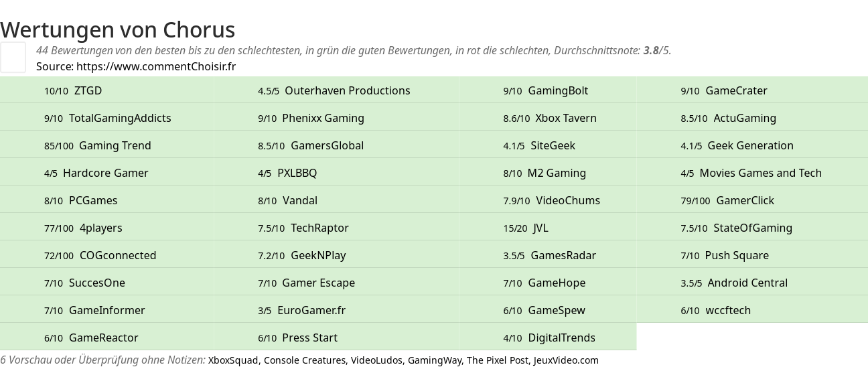The height and width of the screenshot is (367, 868).
Task: Open the commentChoisir.fr source link
Action: click(156, 66)
